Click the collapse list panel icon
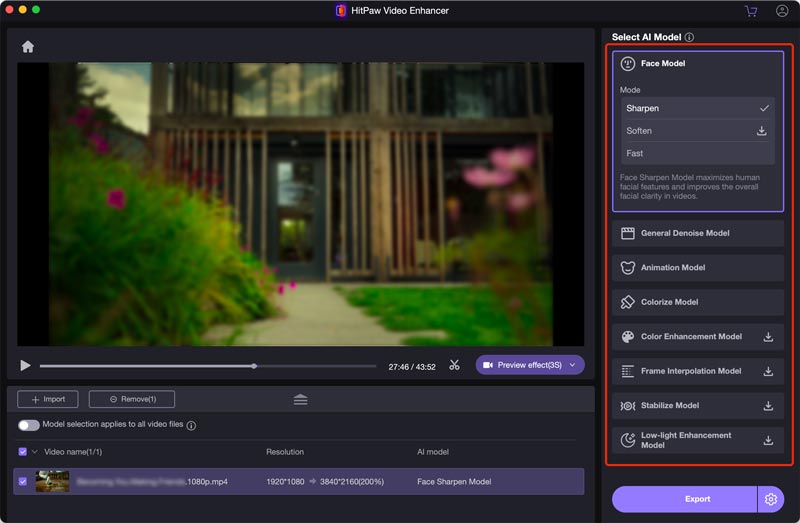Screen dimensions: 800x523 tap(301, 400)
